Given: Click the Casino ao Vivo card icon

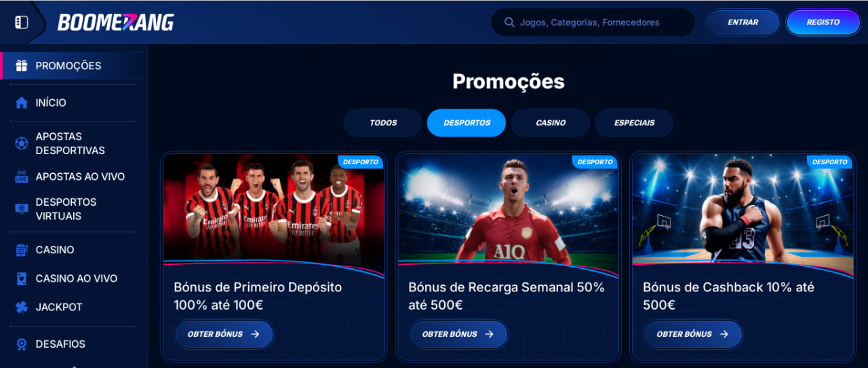Looking at the screenshot, I should tap(22, 278).
